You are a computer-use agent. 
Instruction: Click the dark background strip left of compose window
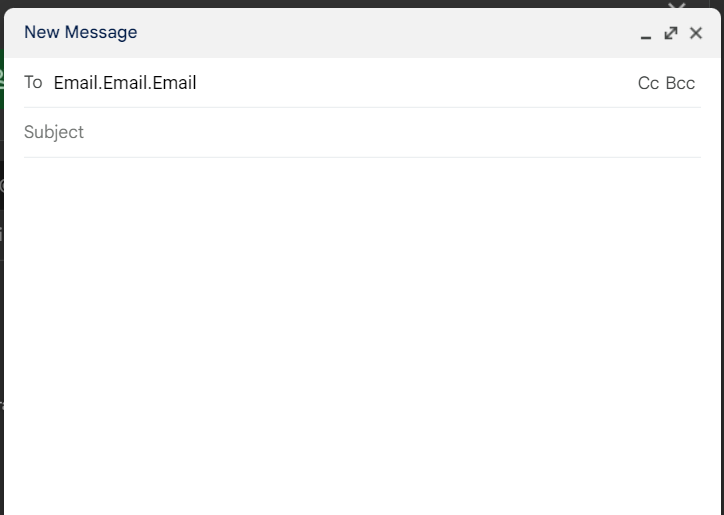click(x=1, y=330)
